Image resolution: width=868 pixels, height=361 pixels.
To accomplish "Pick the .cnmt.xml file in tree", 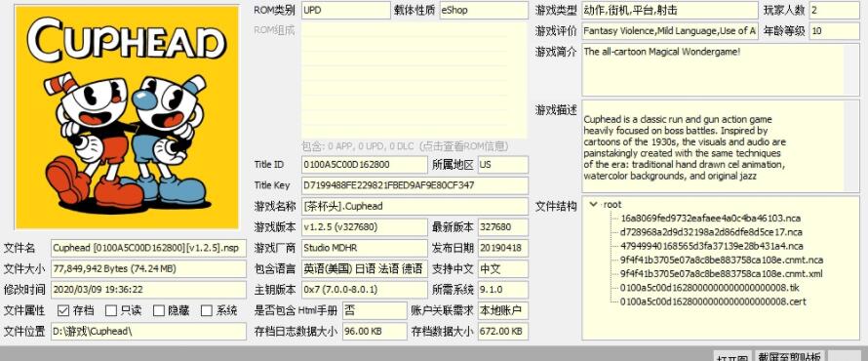I will (721, 273).
